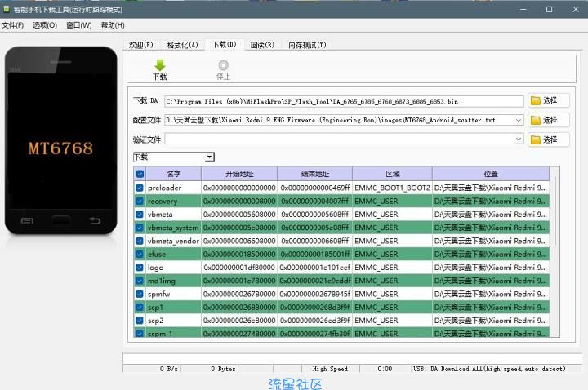Click the logo partition name

click(x=156, y=268)
